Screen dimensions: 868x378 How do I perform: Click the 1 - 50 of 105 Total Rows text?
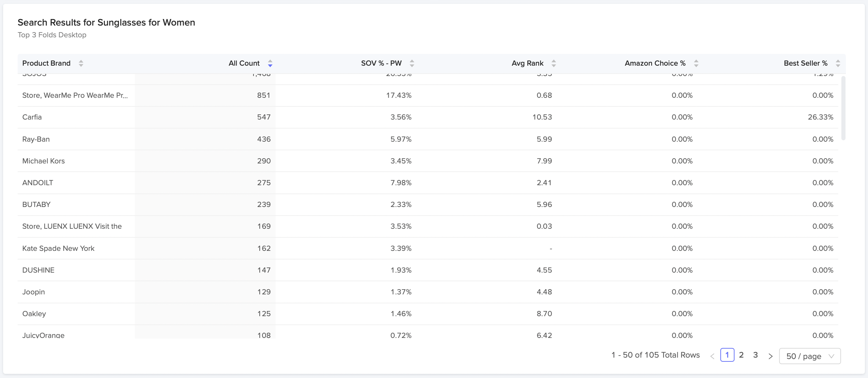[655, 355]
